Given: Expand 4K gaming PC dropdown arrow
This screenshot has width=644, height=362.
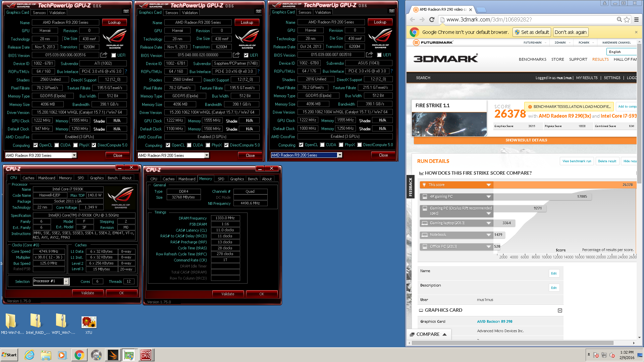Looking at the screenshot, I should [489, 197].
